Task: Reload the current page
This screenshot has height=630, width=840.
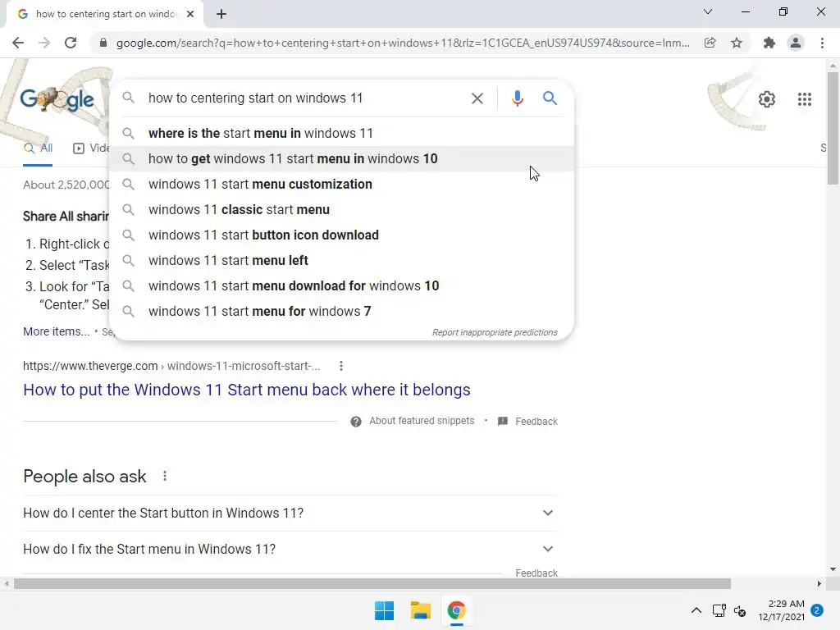Action: click(71, 43)
